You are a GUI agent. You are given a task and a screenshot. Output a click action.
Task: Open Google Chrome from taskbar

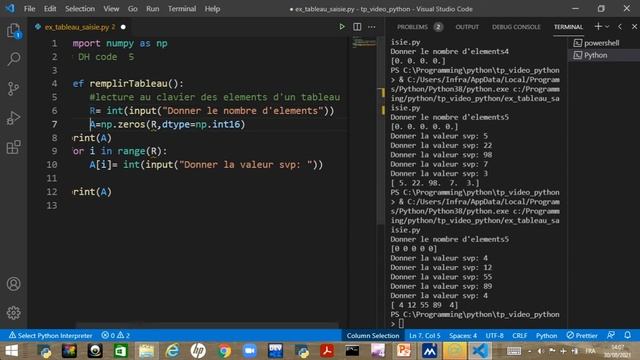pyautogui.click(x=224, y=351)
